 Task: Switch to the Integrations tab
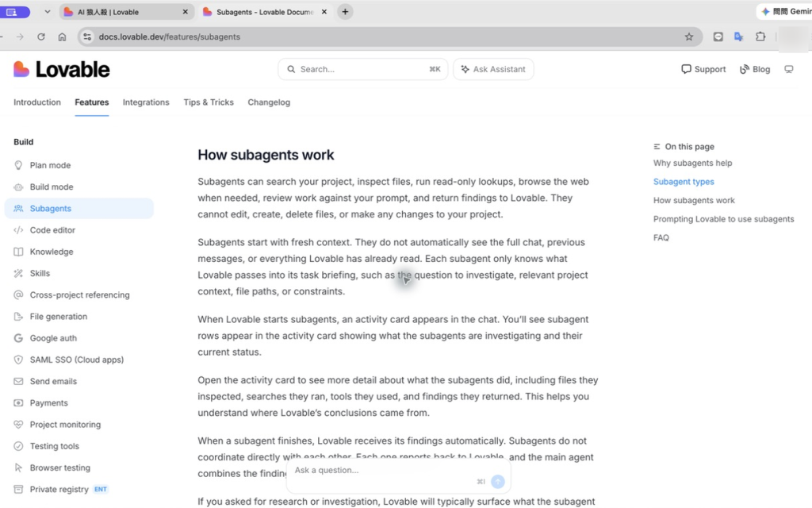[146, 102]
